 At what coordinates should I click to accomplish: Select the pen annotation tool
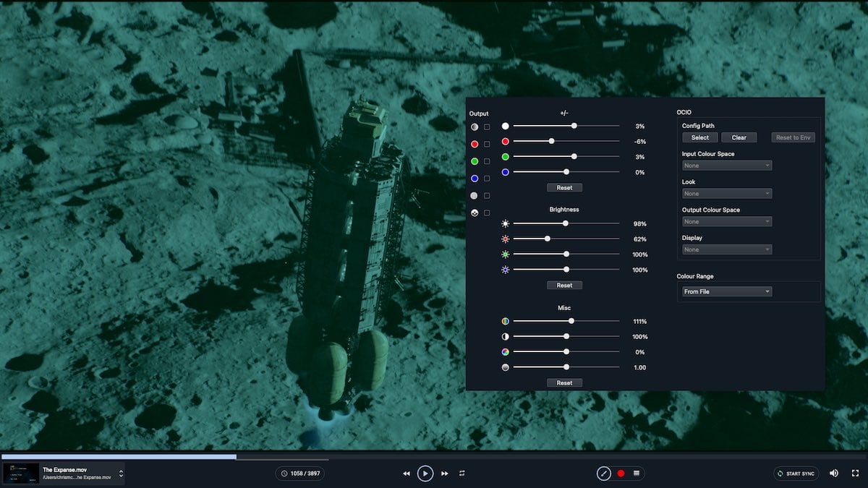pos(604,474)
